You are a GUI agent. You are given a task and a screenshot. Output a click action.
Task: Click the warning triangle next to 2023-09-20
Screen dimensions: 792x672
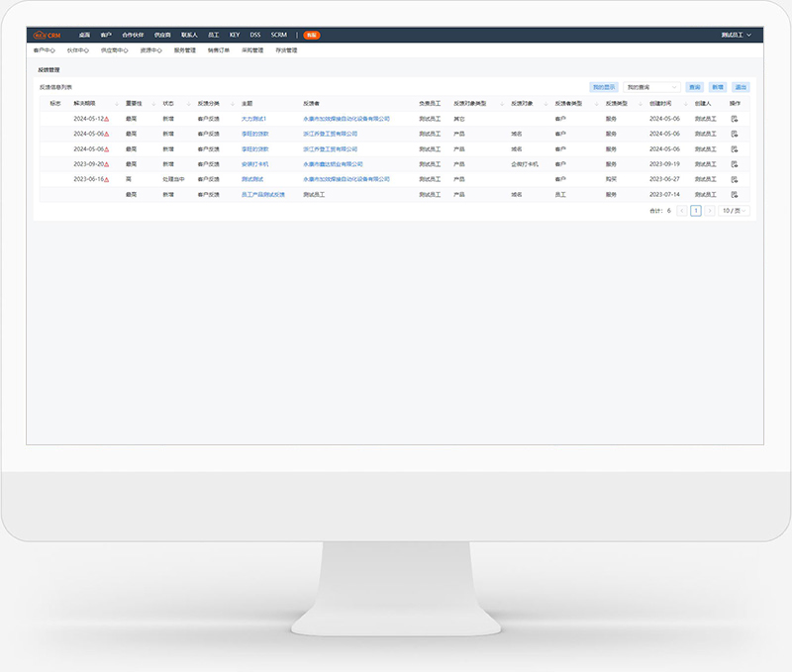[x=106, y=164]
